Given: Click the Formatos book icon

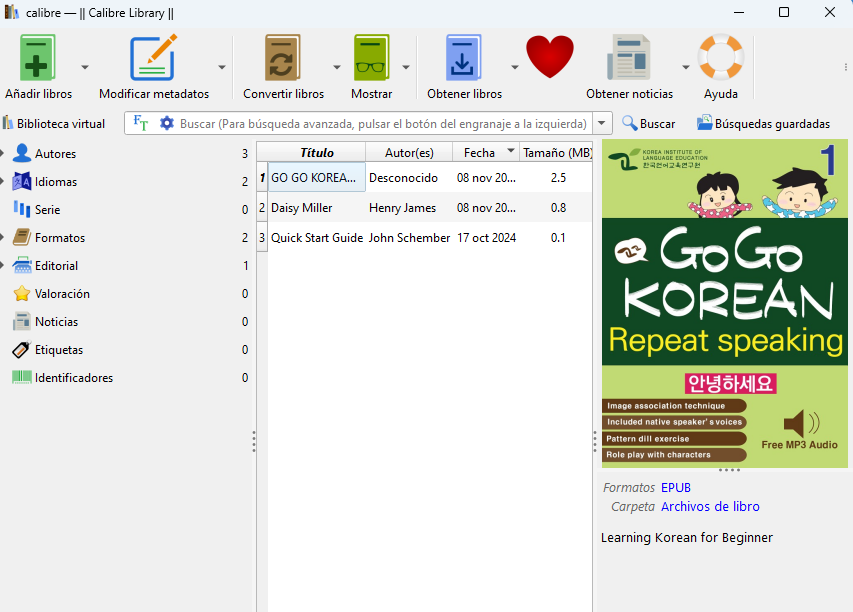Looking at the screenshot, I should click(22, 238).
